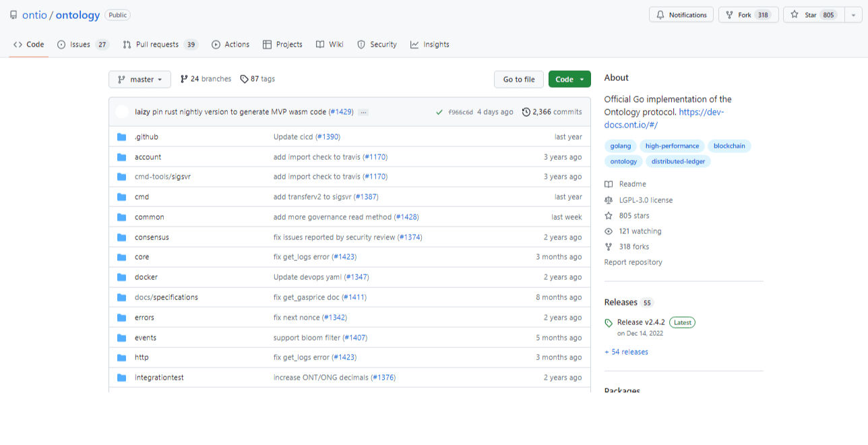Screen dimensions: 868x445
Task: Open commit hash f966c6d
Action: point(461,112)
